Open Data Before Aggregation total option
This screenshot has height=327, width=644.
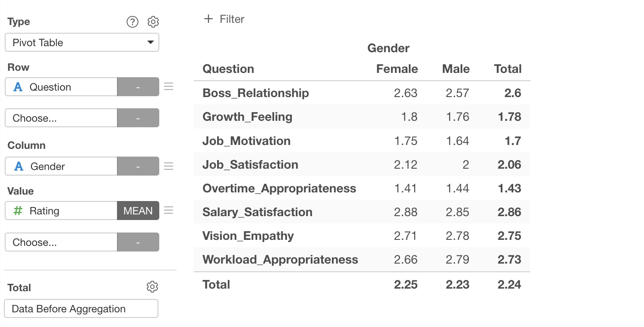(81, 309)
